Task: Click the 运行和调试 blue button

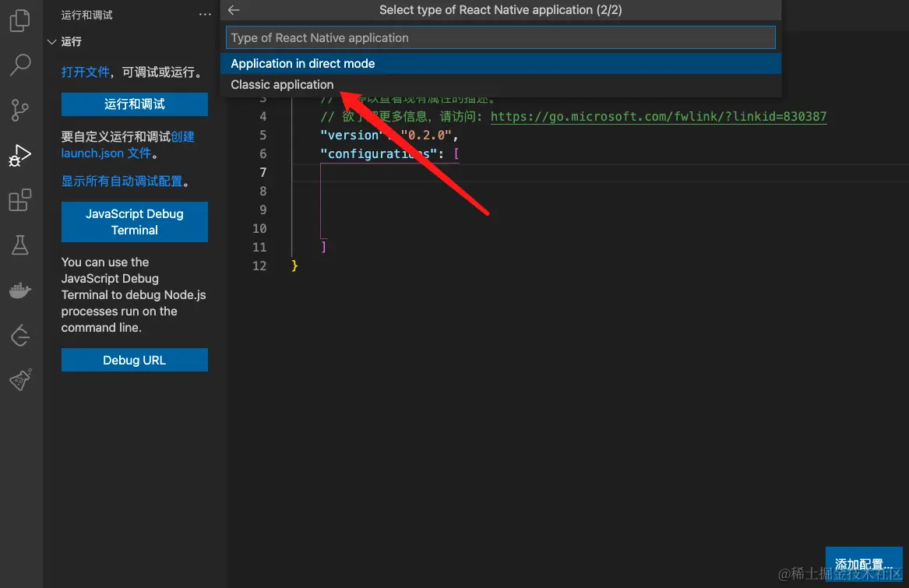Action: click(x=135, y=104)
